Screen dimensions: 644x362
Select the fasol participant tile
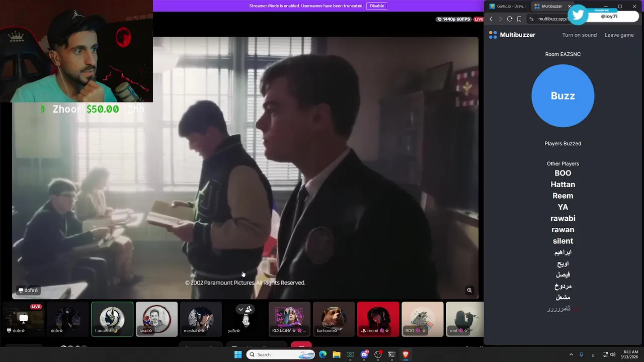[x=156, y=319]
